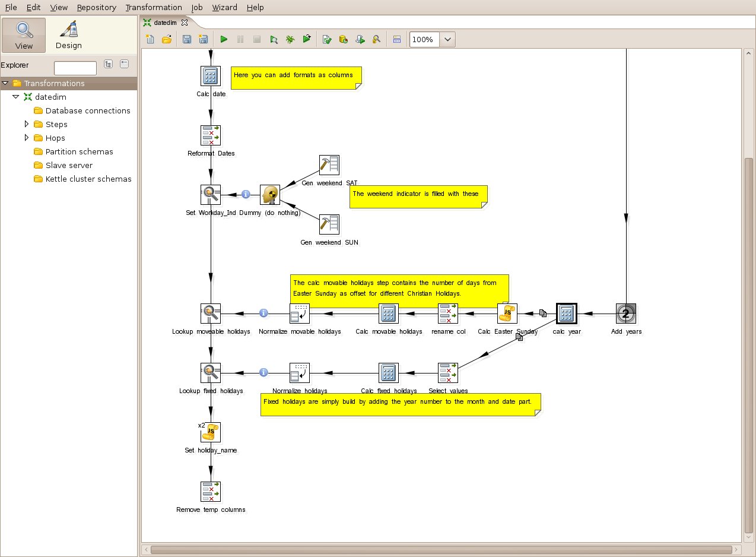Collapse the Transformations tree arrow
Viewport: 756px width, 557px height.
pyautogui.click(x=5, y=83)
